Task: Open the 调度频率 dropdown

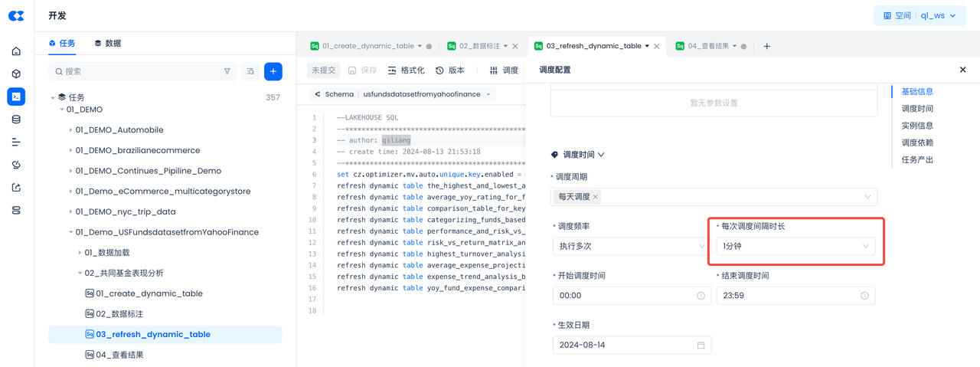Action: [629, 247]
